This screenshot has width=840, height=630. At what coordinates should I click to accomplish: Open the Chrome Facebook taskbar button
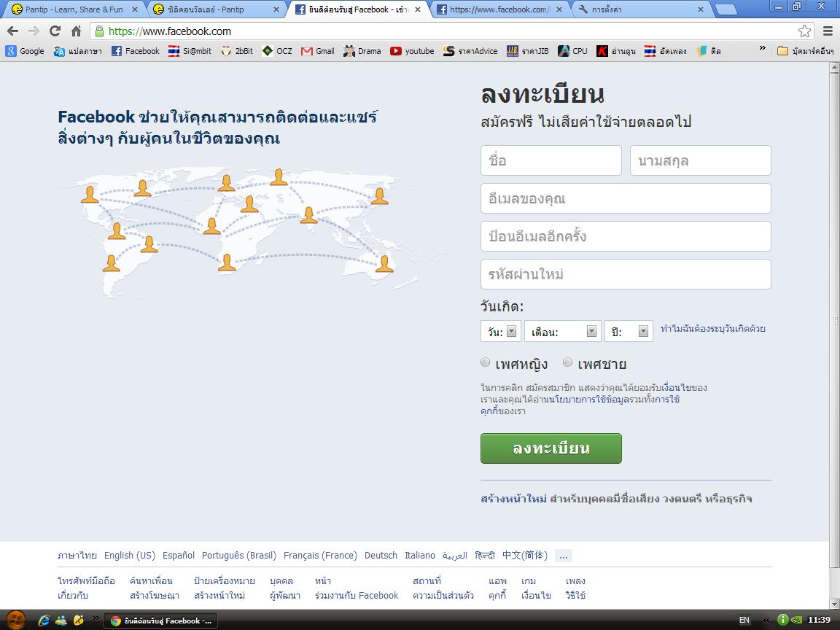click(160, 621)
